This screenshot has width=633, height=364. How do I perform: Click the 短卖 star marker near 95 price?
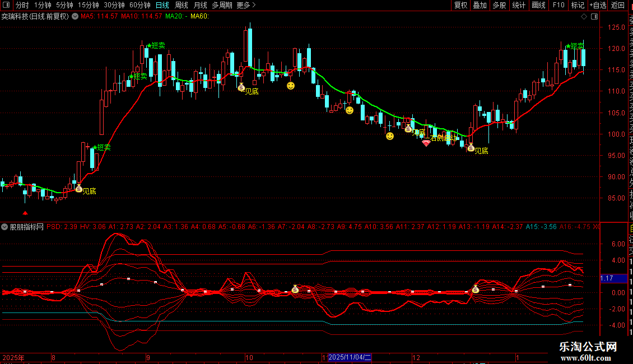(x=102, y=148)
